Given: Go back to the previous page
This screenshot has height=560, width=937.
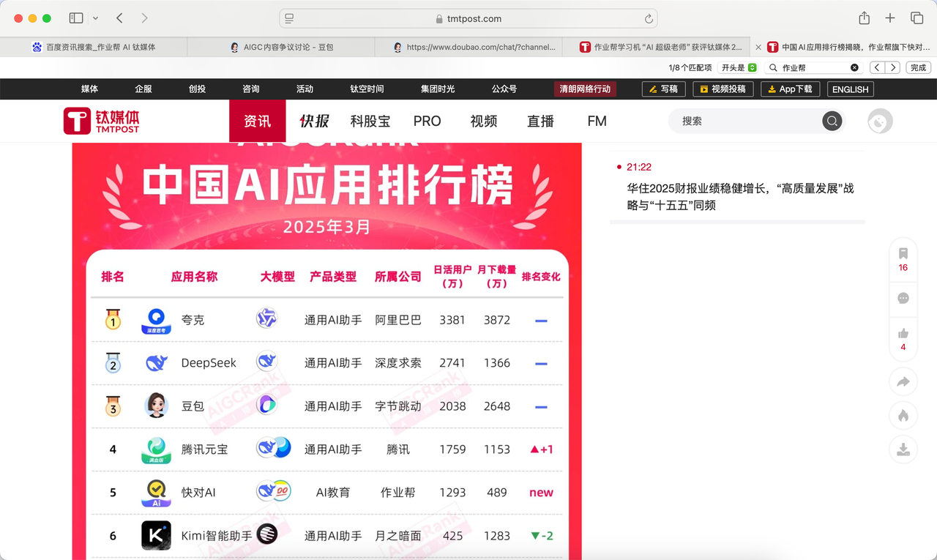Looking at the screenshot, I should click(119, 18).
